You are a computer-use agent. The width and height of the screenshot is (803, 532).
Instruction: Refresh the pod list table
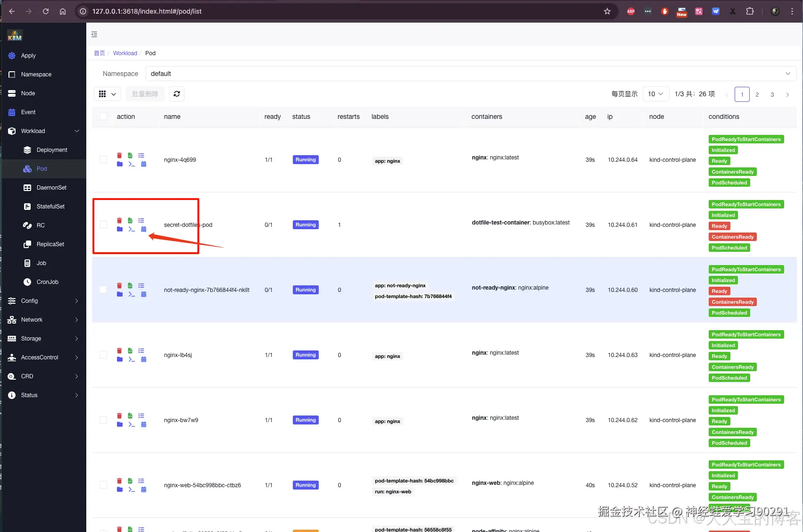[177, 94]
